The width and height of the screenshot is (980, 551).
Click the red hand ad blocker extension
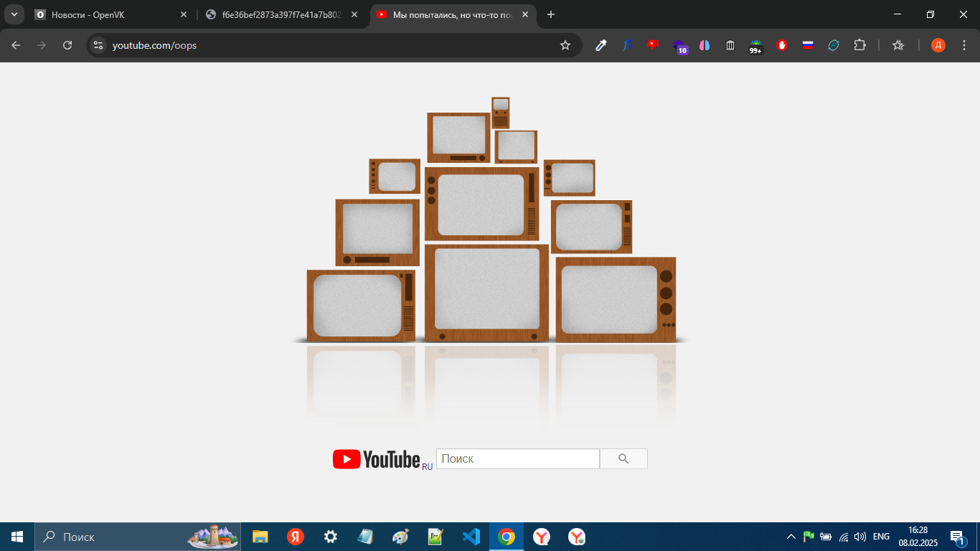[x=782, y=45]
